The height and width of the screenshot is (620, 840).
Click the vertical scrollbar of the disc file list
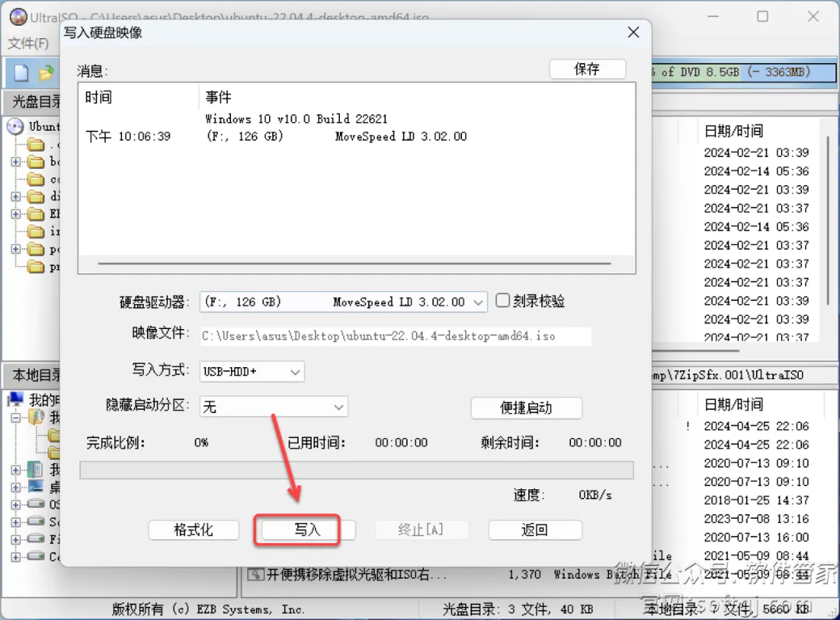(828, 221)
